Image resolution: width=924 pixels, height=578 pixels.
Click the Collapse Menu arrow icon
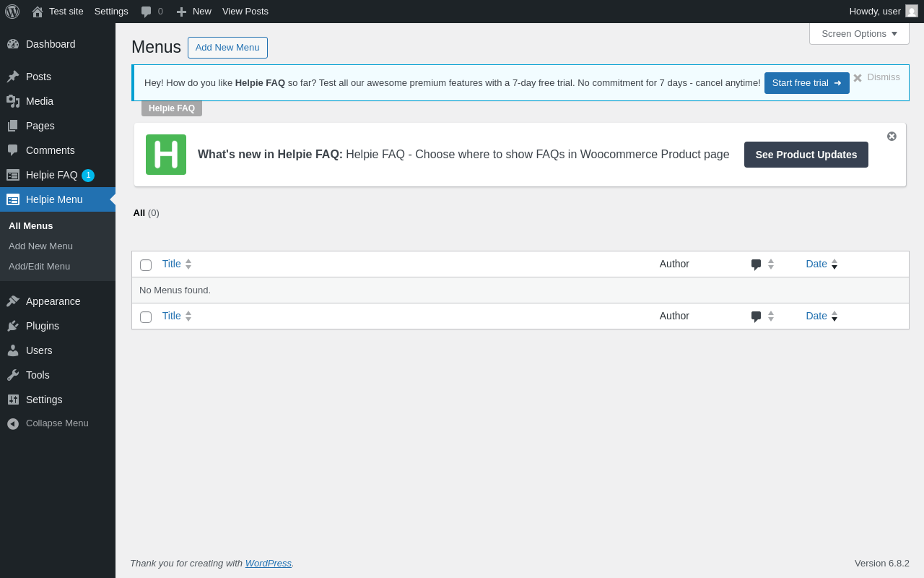13,423
